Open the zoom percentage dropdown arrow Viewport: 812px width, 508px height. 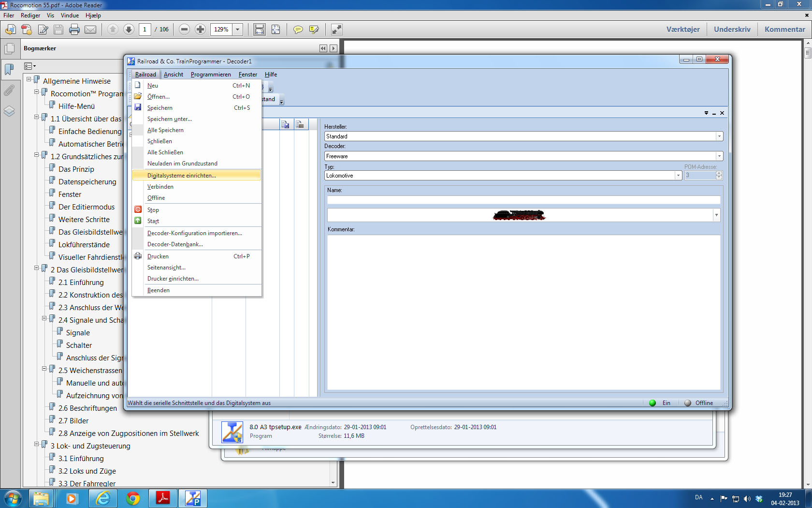click(x=237, y=30)
